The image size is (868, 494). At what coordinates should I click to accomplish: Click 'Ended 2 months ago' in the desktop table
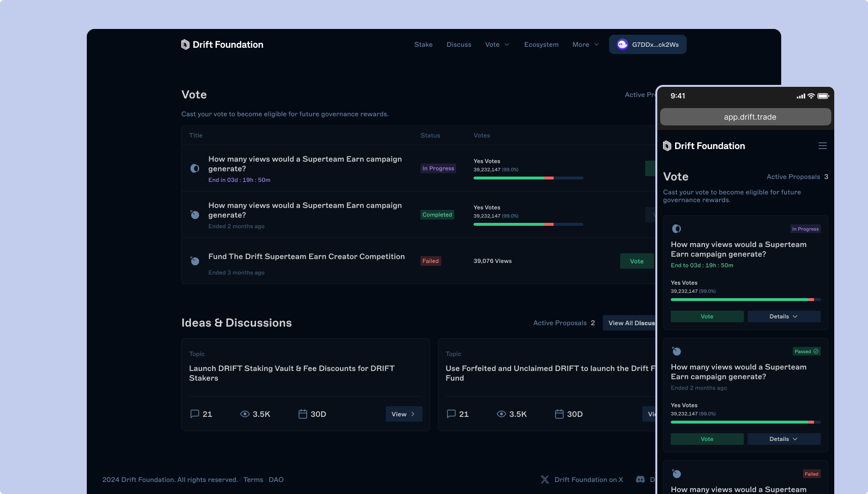(x=236, y=226)
